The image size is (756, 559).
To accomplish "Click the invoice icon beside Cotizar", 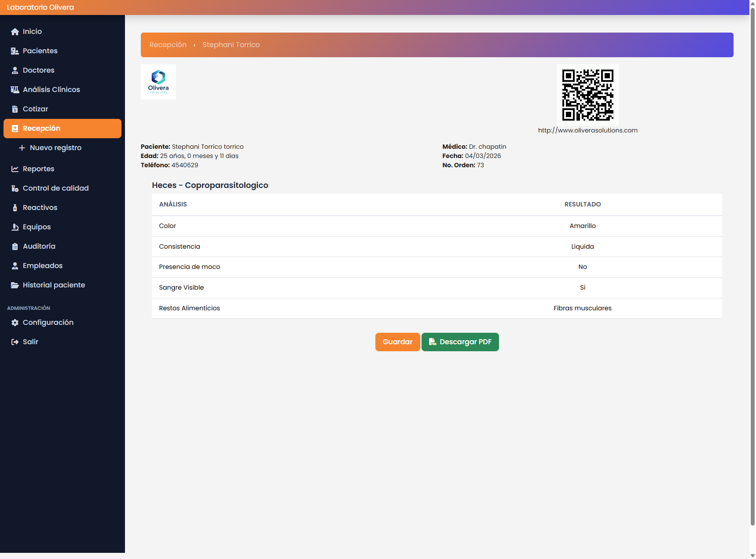I will [x=15, y=109].
